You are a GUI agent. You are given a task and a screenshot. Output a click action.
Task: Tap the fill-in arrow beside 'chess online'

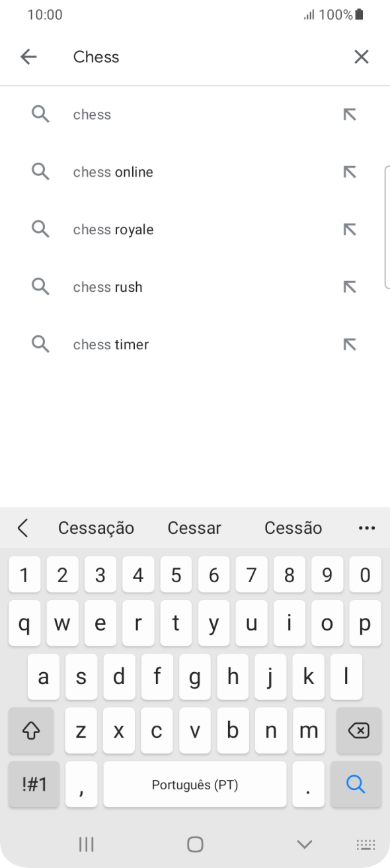click(348, 171)
